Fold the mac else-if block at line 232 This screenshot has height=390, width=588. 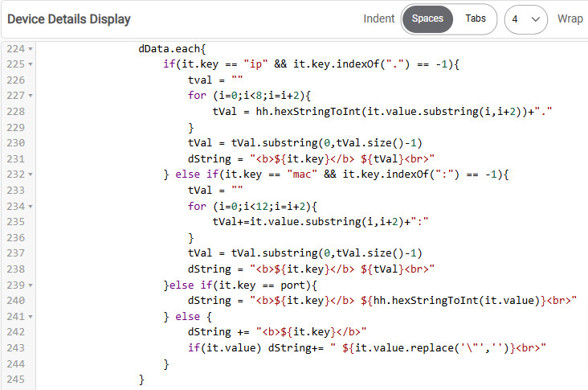(x=31, y=174)
